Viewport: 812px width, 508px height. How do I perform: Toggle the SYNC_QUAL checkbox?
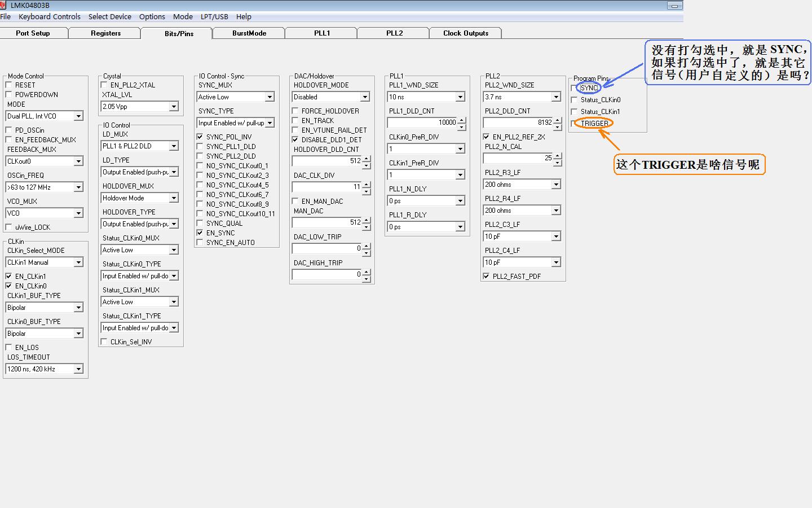click(200, 224)
